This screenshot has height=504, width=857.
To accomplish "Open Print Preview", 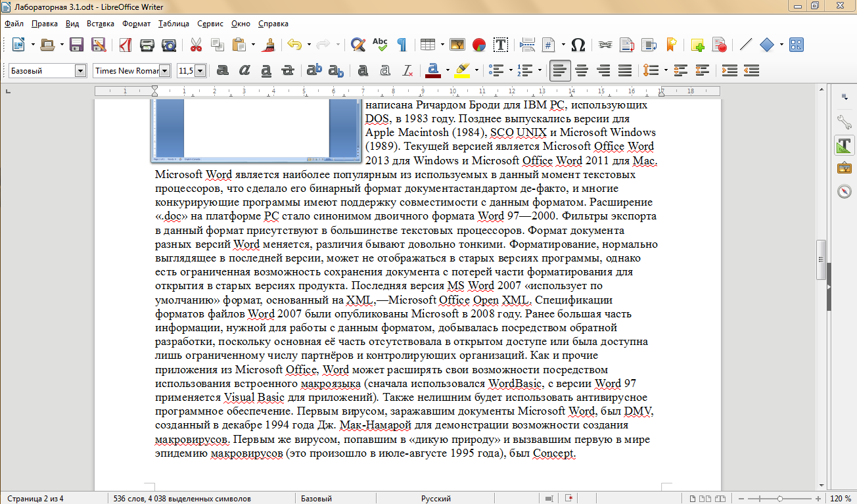I will [x=169, y=45].
